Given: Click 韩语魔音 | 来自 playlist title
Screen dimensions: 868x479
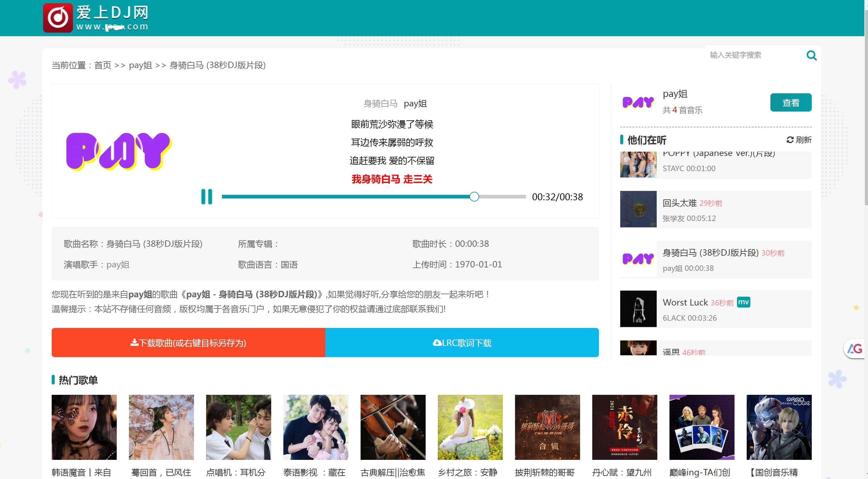Looking at the screenshot, I should [x=81, y=472].
